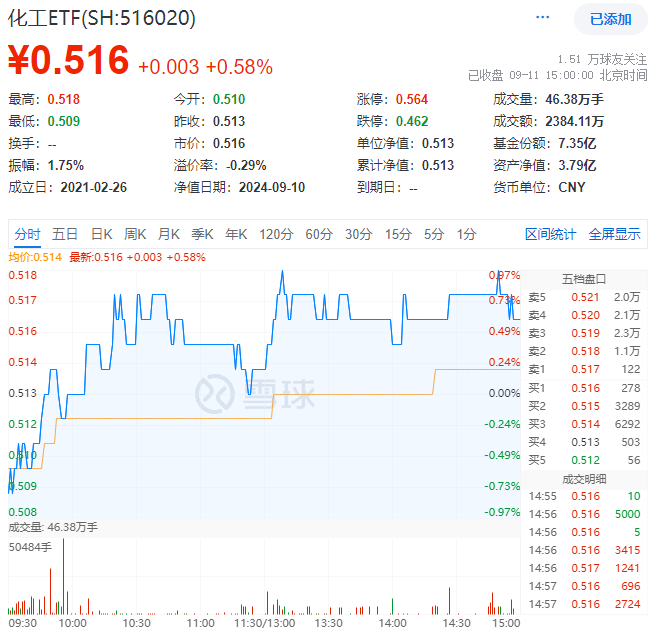Screen dimensions: 654x631
Task: Click the 卖5 row priced 0.521
Action: (585, 297)
